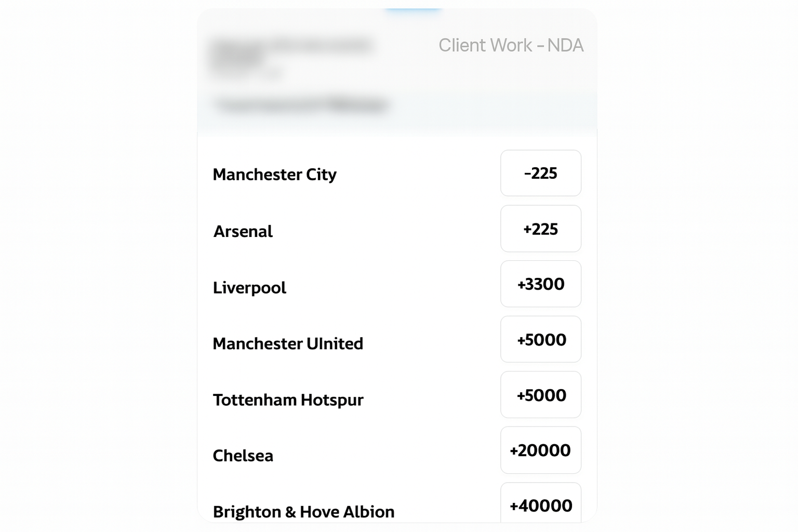Click the Manchester United +5000 odds button
The width and height of the screenshot is (798, 532).
point(540,339)
